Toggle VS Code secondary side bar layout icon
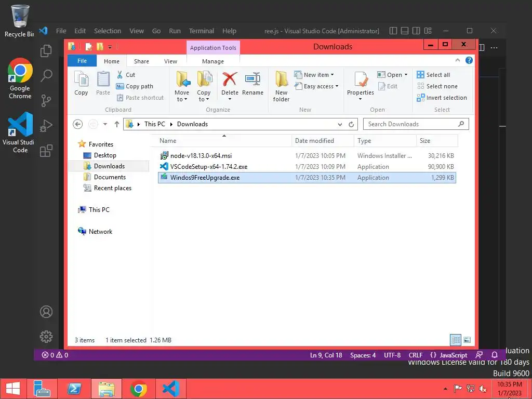532x399 pixels. [416, 31]
